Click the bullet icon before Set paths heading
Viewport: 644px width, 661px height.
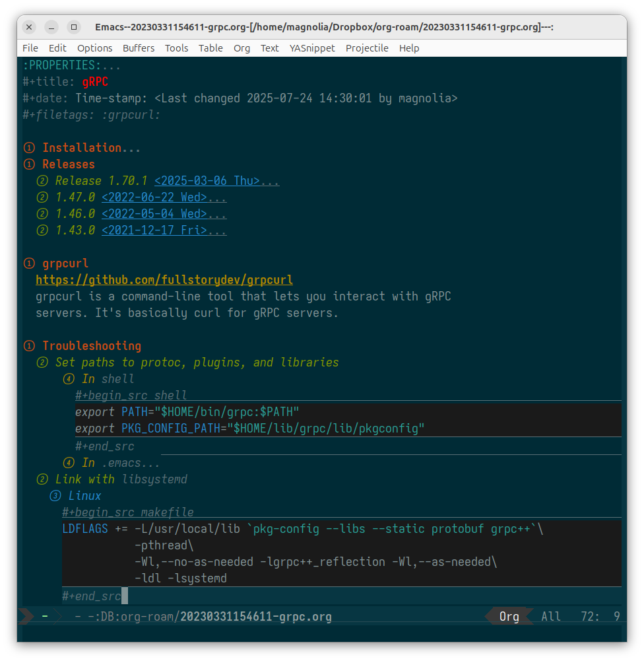coord(42,363)
